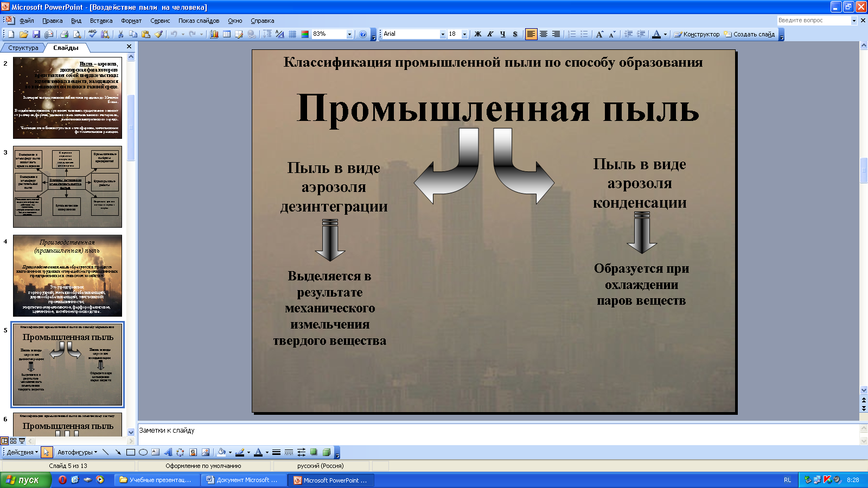Switch to slide sorter view
Screen dimensions: 868x488
[x=14, y=441]
